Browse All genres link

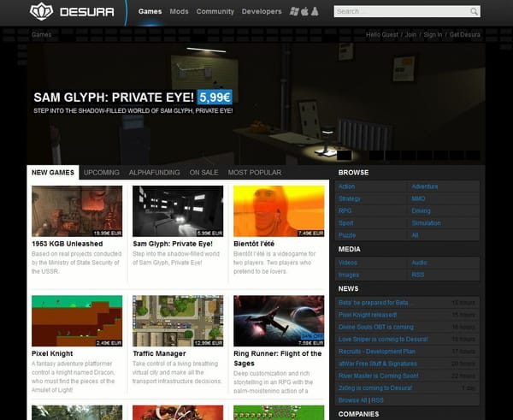pos(415,235)
